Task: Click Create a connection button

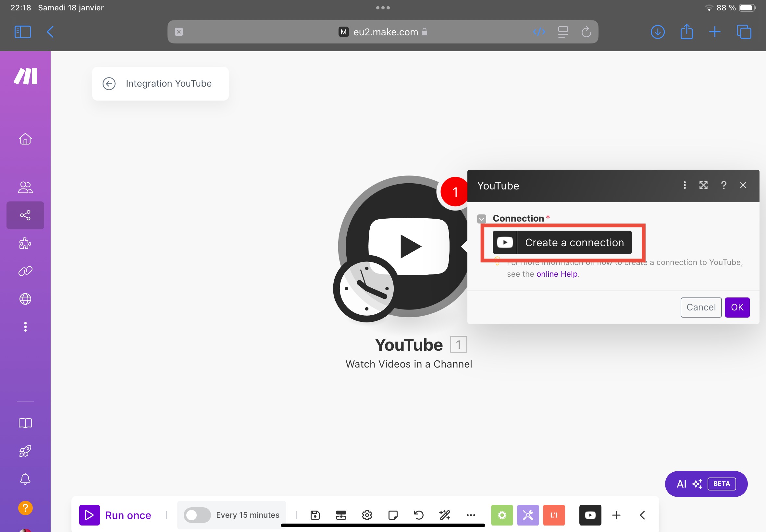Action: tap(562, 242)
